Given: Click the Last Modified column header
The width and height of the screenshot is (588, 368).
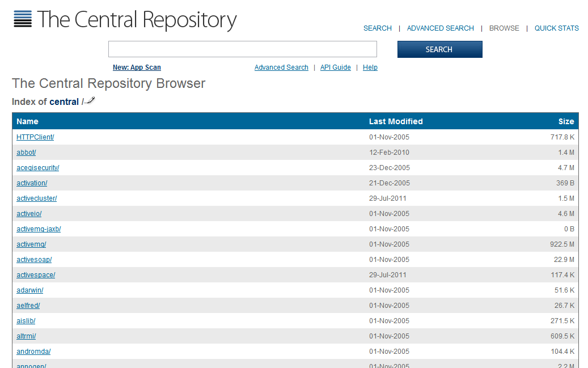Looking at the screenshot, I should tap(396, 121).
